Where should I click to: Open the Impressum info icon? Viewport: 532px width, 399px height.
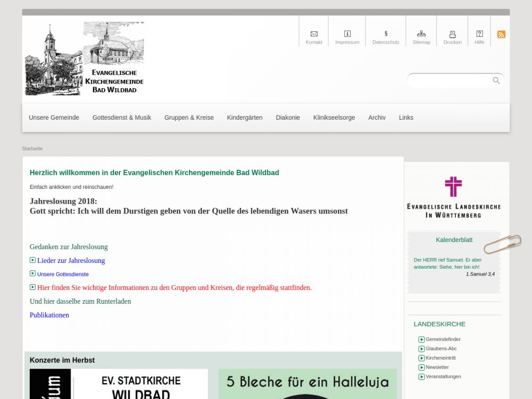coord(347,34)
